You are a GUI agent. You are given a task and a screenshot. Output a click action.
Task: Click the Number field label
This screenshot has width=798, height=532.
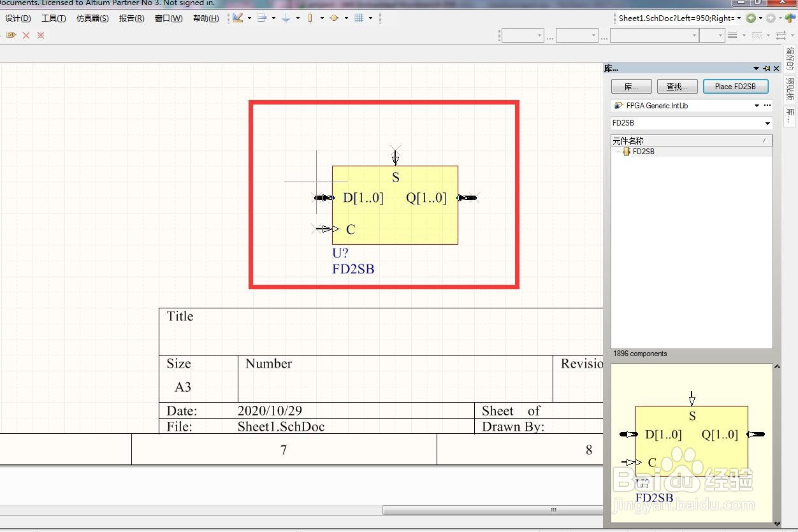click(268, 364)
